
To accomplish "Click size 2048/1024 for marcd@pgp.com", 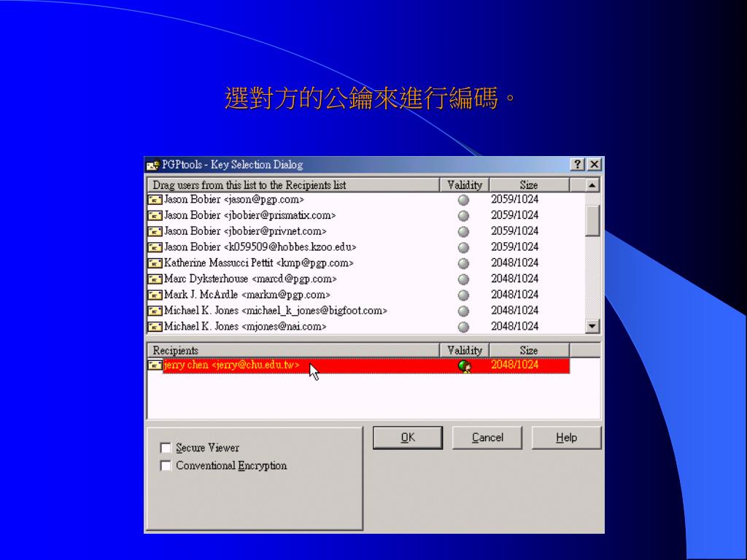I will click(515, 279).
